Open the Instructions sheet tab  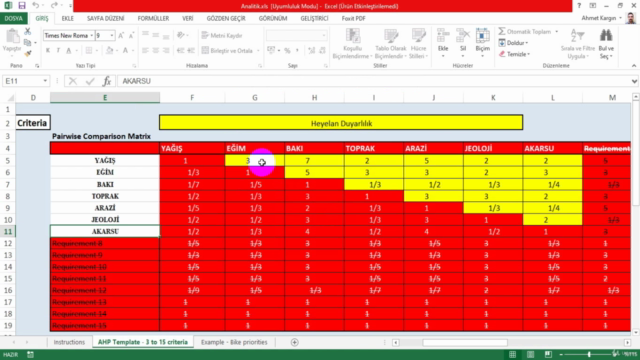(69, 342)
